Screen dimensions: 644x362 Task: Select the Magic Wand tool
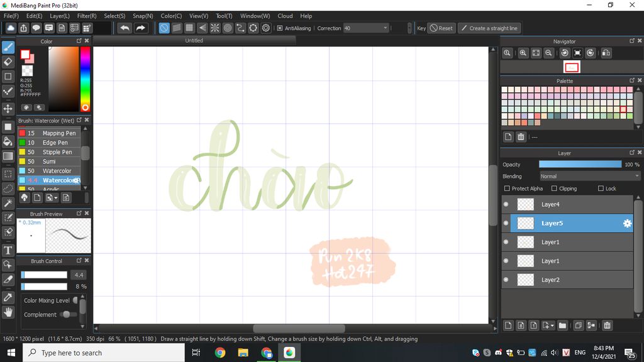pyautogui.click(x=8, y=203)
